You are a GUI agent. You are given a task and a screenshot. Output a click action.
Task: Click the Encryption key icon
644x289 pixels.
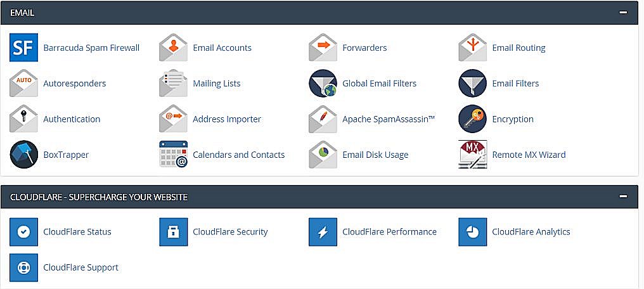coord(472,119)
